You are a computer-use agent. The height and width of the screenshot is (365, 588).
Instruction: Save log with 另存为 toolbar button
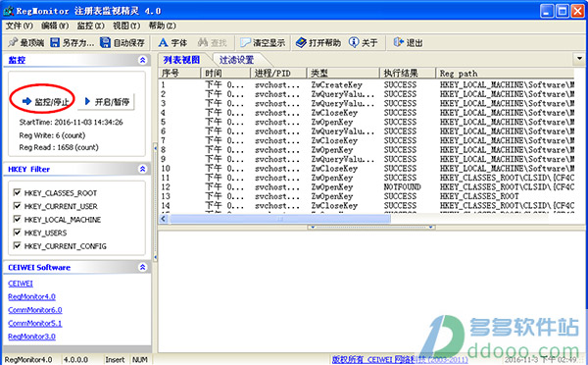[72, 43]
